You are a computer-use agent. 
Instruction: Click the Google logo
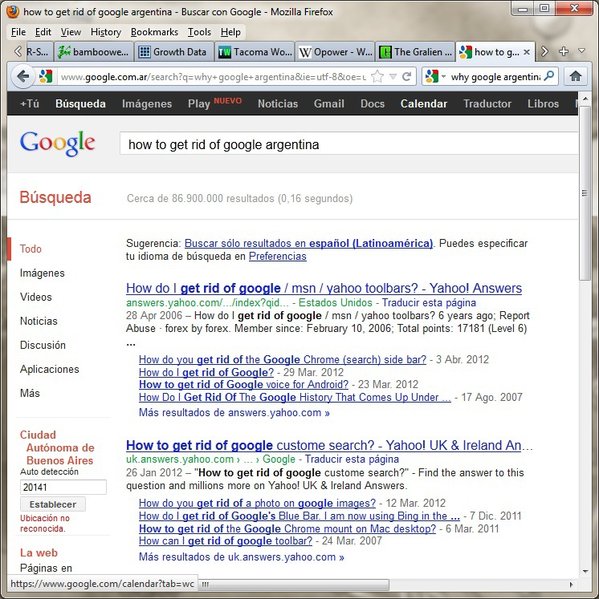click(57, 144)
